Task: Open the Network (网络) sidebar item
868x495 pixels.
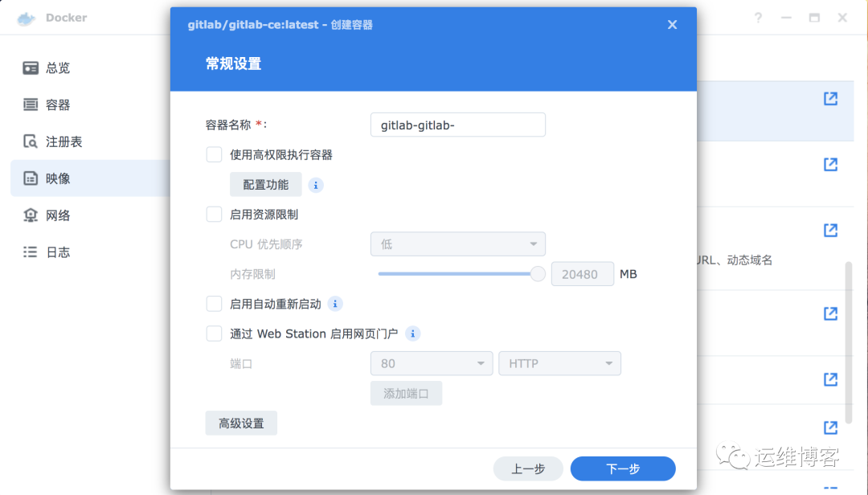Action: pyautogui.click(x=88, y=215)
